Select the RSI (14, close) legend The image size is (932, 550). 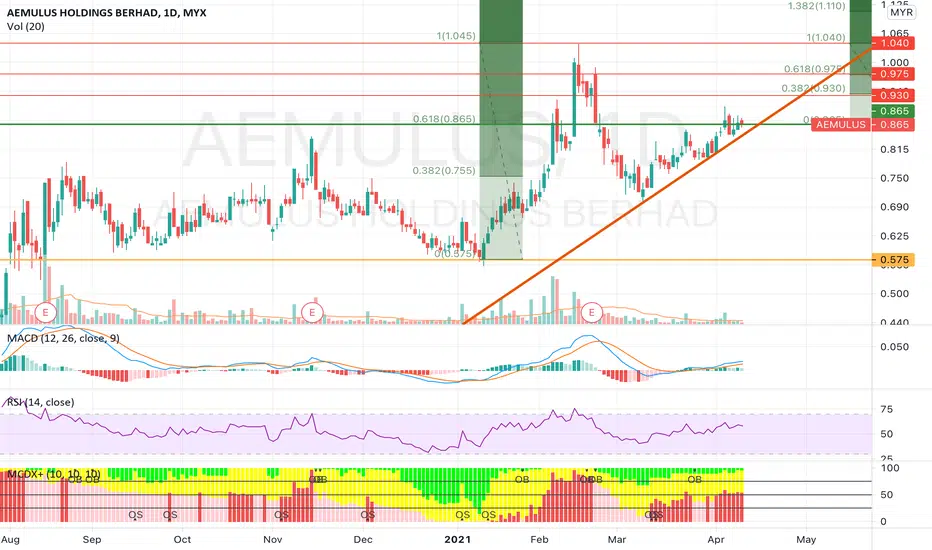(x=40, y=402)
